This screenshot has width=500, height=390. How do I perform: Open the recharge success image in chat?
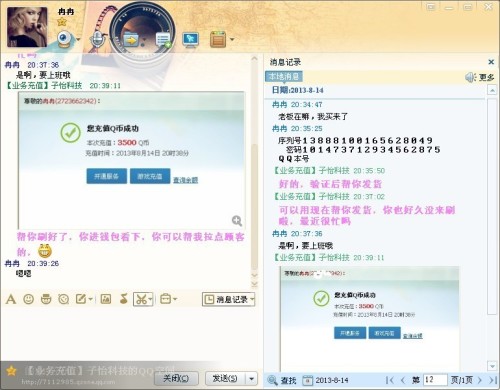[x=132, y=160]
